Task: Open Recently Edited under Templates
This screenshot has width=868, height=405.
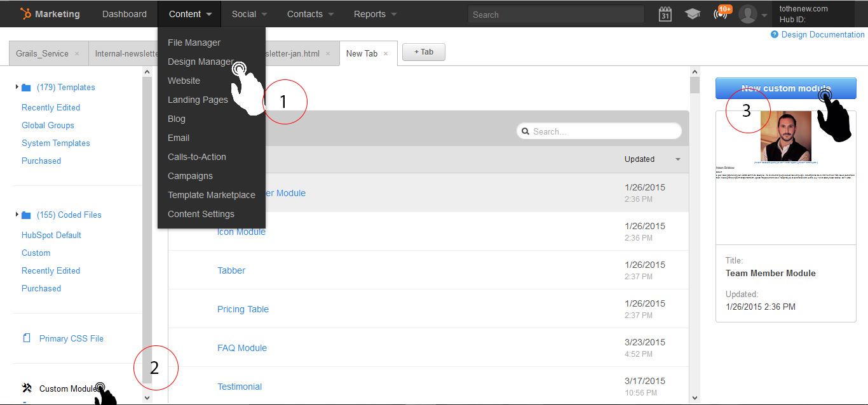Action: [51, 108]
